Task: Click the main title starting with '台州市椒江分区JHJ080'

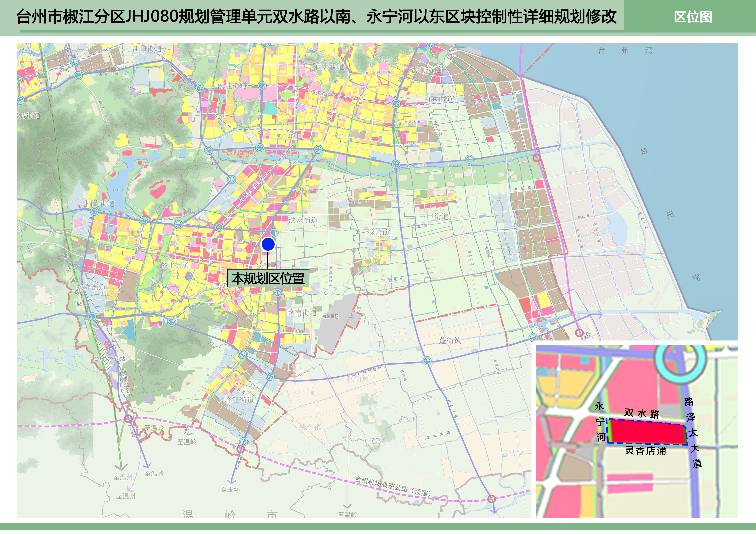Action: [316, 16]
